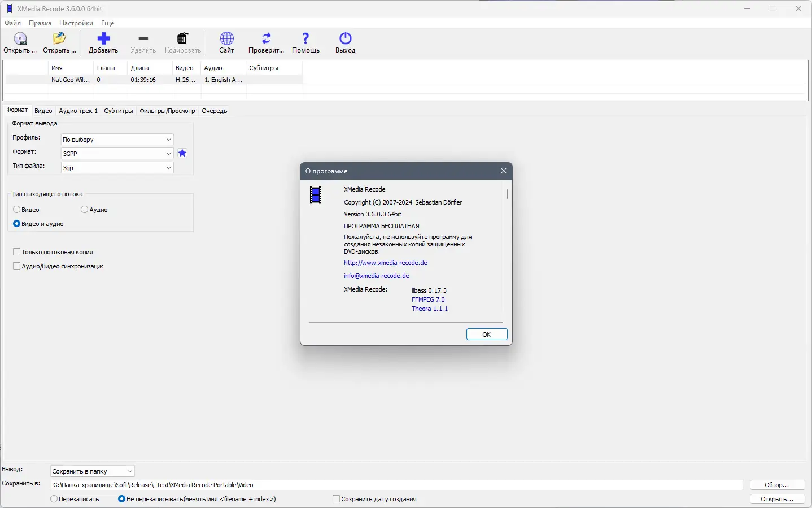Image resolution: width=812 pixels, height=508 pixels.
Task: Click the Кодировать clapperboard icon
Action: (x=182, y=38)
